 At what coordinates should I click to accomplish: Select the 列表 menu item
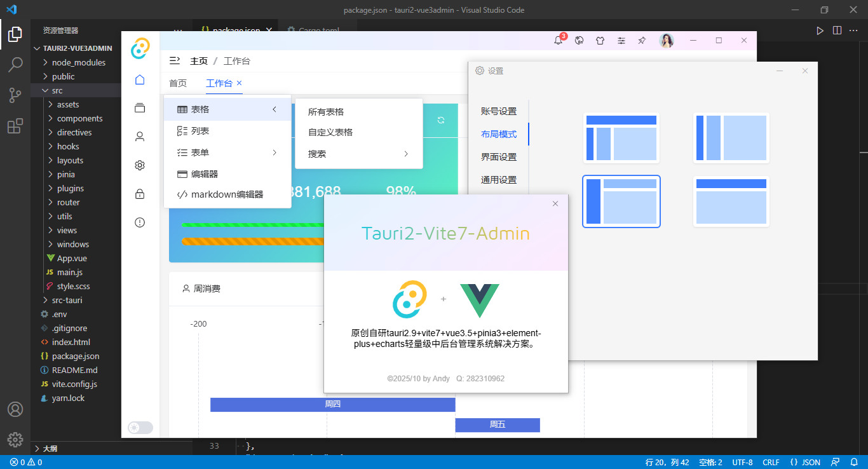(227, 131)
